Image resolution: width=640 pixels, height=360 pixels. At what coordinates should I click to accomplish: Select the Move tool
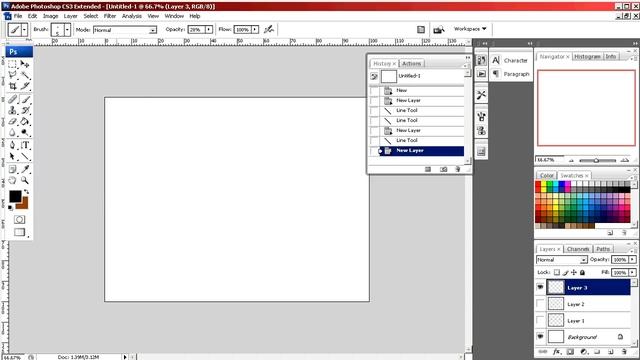pyautogui.click(x=25, y=64)
